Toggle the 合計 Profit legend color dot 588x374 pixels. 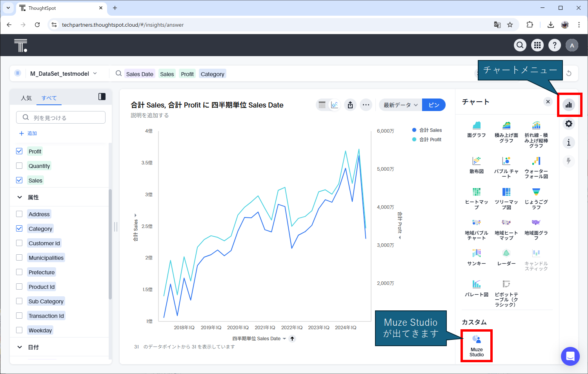(x=414, y=139)
